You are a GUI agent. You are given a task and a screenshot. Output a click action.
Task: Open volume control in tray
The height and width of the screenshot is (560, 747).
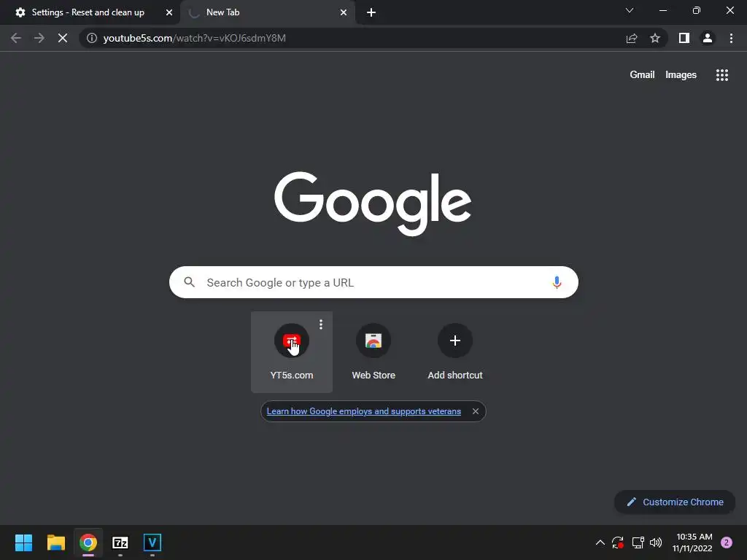tap(656, 542)
